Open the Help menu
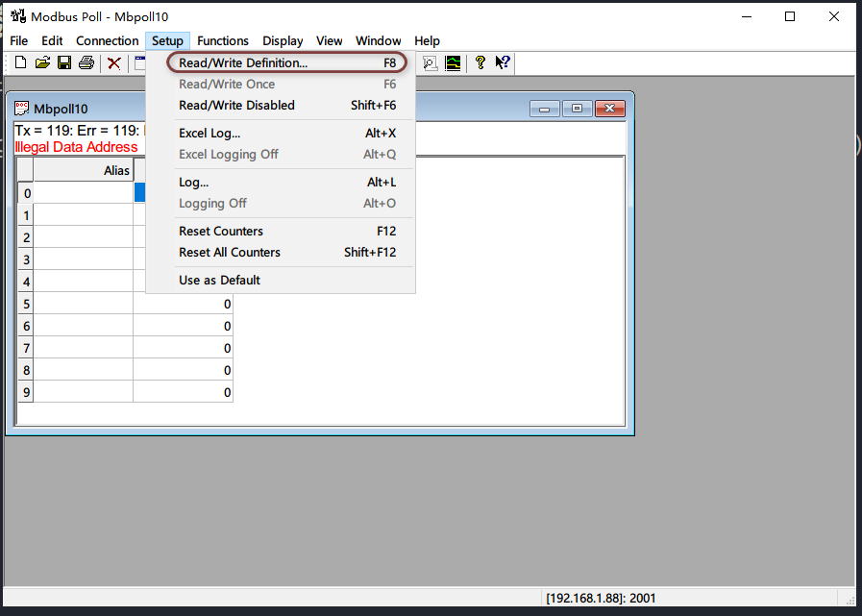 (427, 40)
